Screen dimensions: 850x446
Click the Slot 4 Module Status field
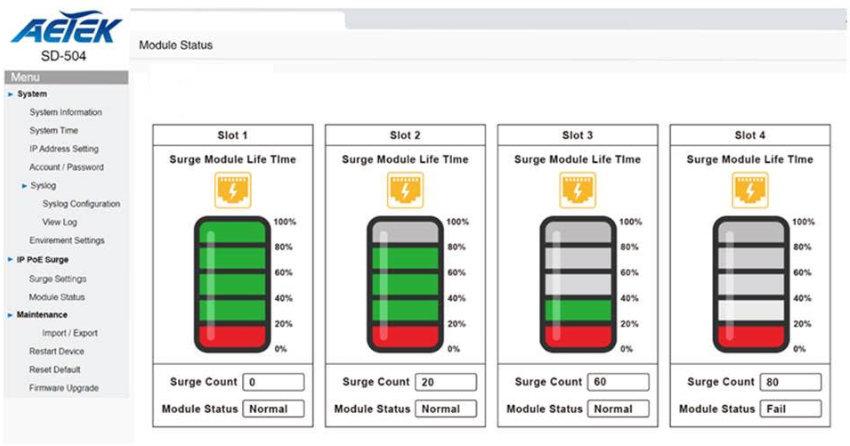coord(790,409)
